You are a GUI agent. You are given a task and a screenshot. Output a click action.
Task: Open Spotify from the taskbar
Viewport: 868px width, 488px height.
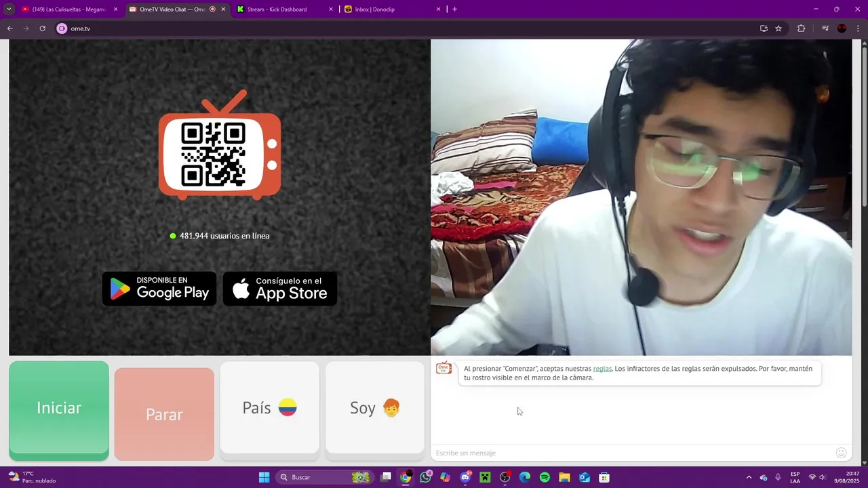pos(545,477)
